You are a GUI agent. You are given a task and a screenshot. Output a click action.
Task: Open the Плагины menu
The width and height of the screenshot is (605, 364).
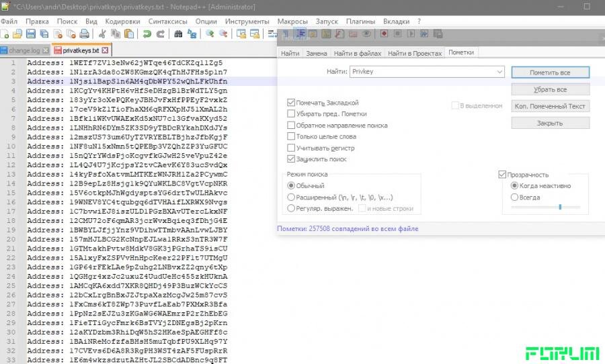(360, 21)
